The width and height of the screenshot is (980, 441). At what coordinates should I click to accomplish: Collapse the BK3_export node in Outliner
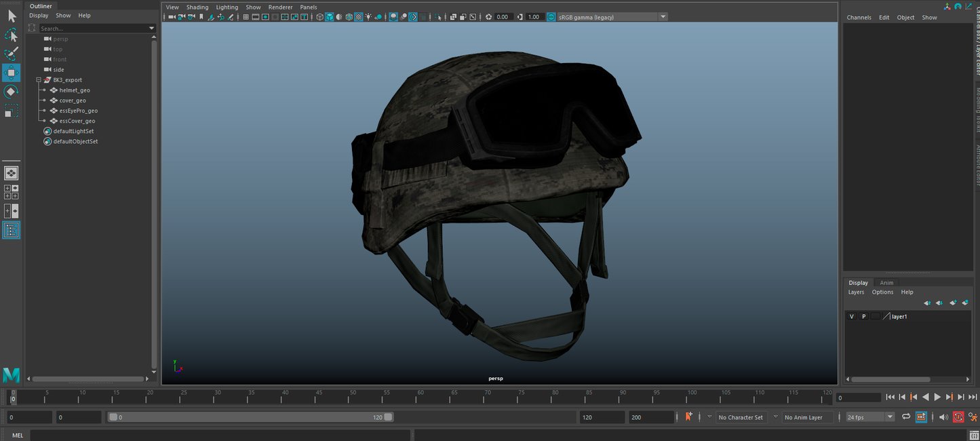(39, 79)
